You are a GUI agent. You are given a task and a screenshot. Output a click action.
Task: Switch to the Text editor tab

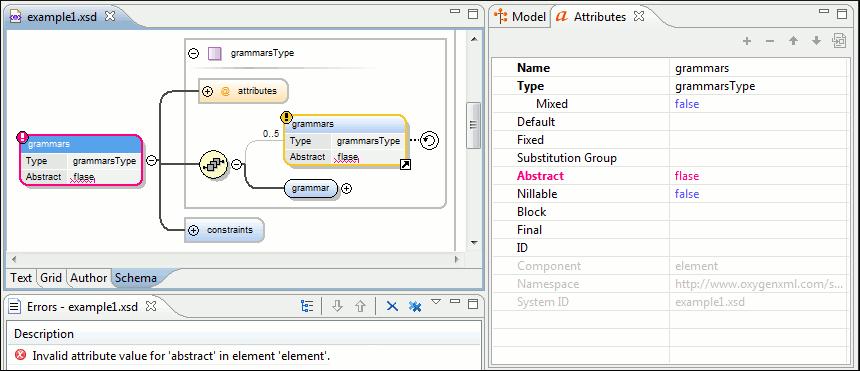pos(21,278)
